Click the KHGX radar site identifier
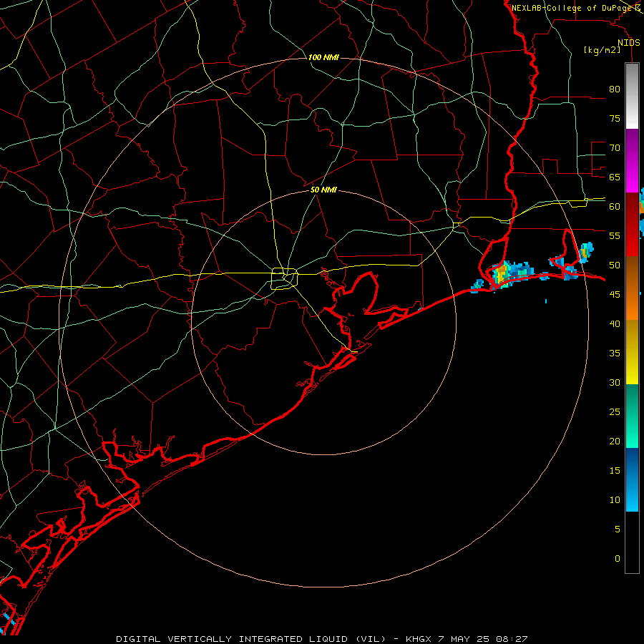This screenshot has width=644, height=644. coord(419,639)
